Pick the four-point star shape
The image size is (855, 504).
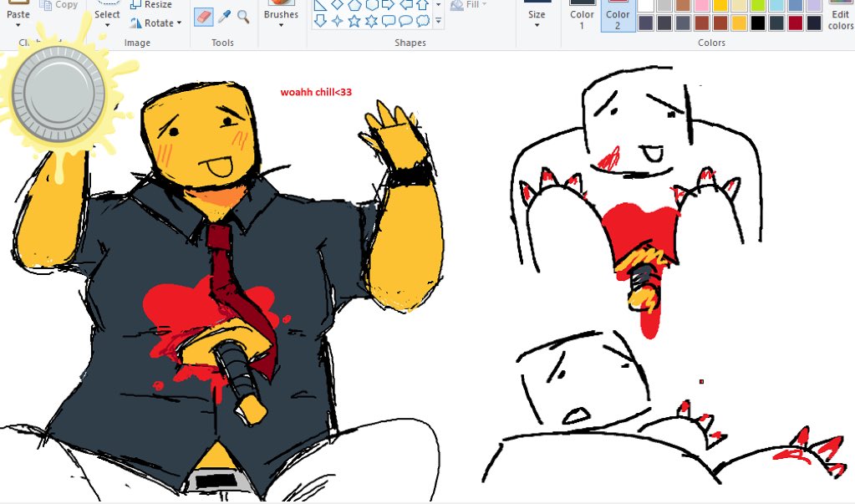338,21
